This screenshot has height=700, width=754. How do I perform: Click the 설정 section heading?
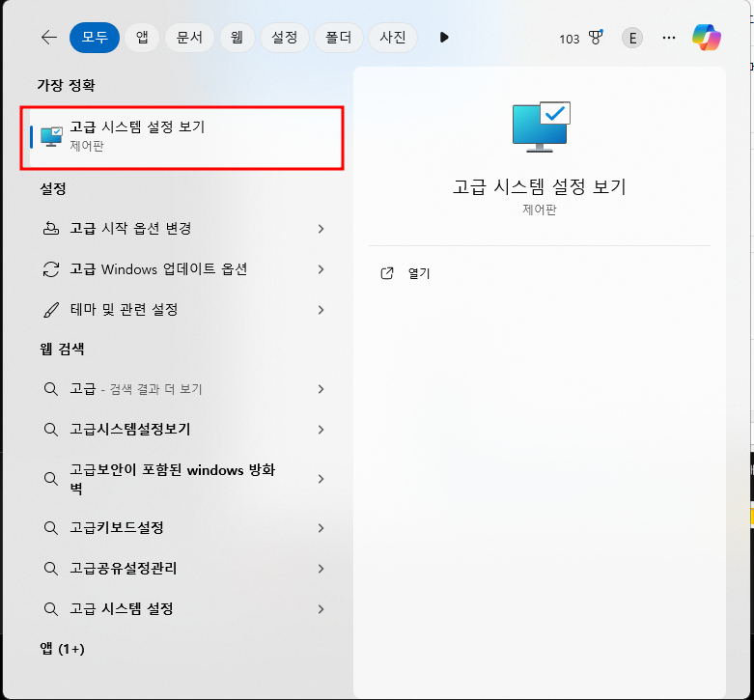point(53,188)
